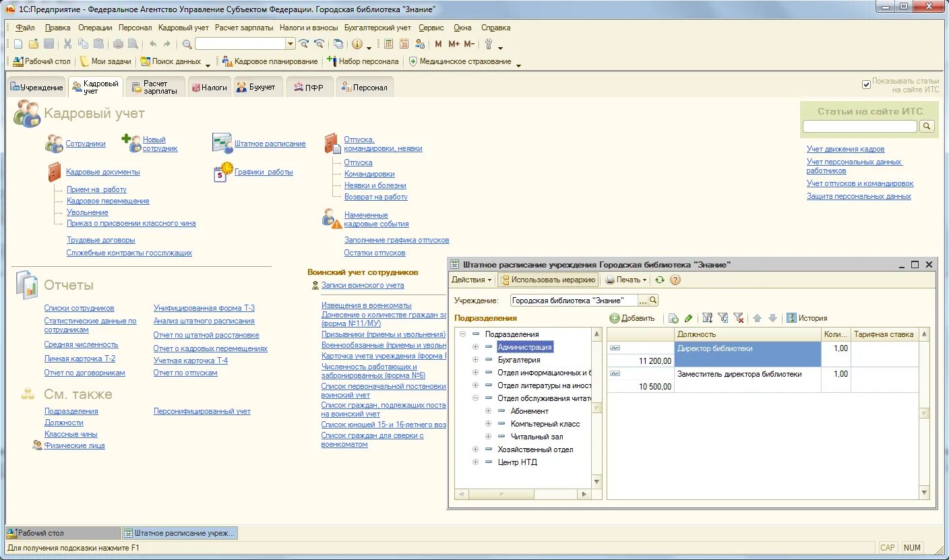The image size is (949, 560).
Task: Click the Учреждение field in staffing window
Action: click(x=574, y=301)
